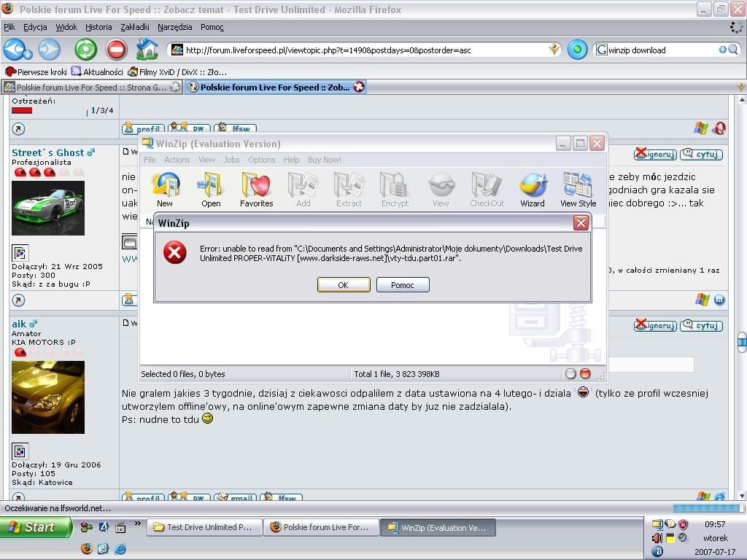Click cytuj on aik's post
Viewport: 747px width, 560px height.
(701, 325)
